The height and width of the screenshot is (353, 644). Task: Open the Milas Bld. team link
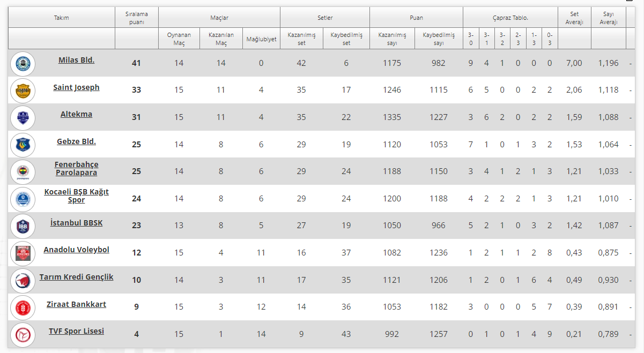(x=76, y=60)
